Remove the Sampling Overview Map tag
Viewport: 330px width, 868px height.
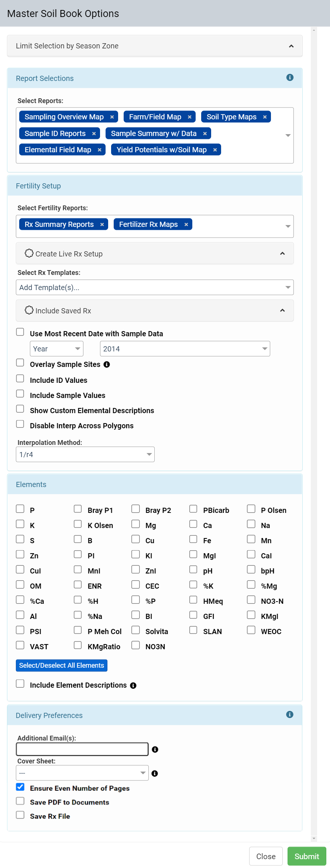(x=112, y=117)
